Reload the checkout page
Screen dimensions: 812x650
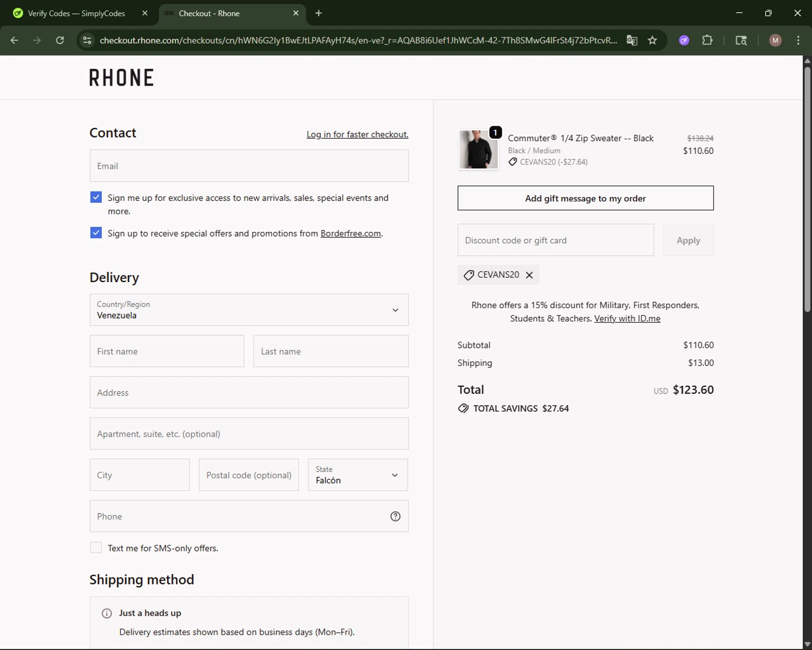click(x=60, y=40)
